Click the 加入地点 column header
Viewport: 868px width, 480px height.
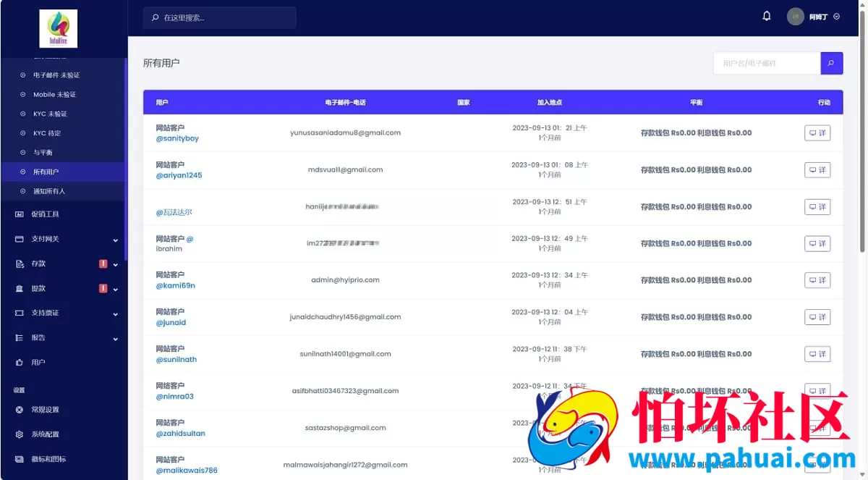coord(550,103)
